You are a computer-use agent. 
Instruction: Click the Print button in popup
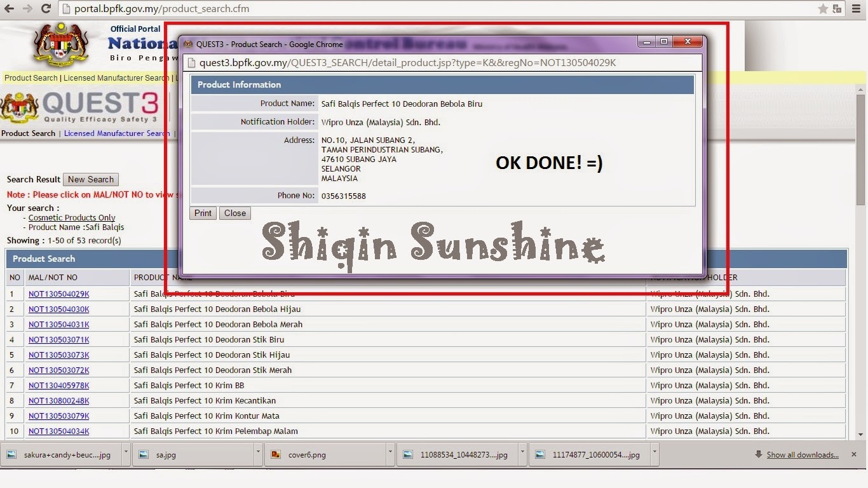(203, 213)
